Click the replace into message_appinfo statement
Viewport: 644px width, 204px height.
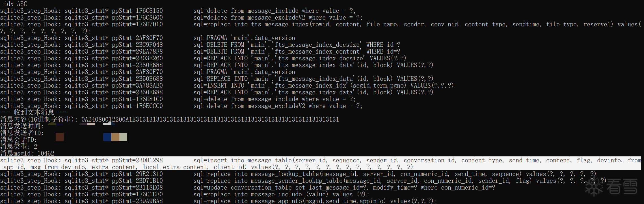pyautogui.click(x=315, y=201)
